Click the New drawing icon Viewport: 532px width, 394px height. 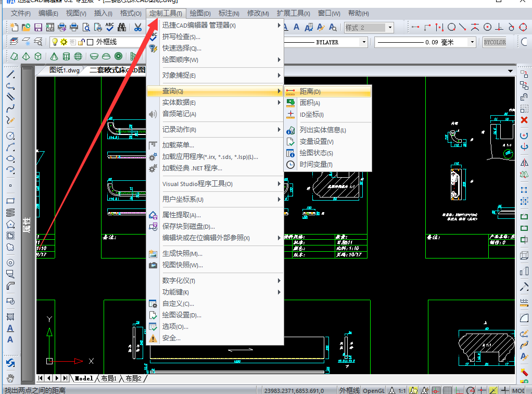tap(14, 27)
